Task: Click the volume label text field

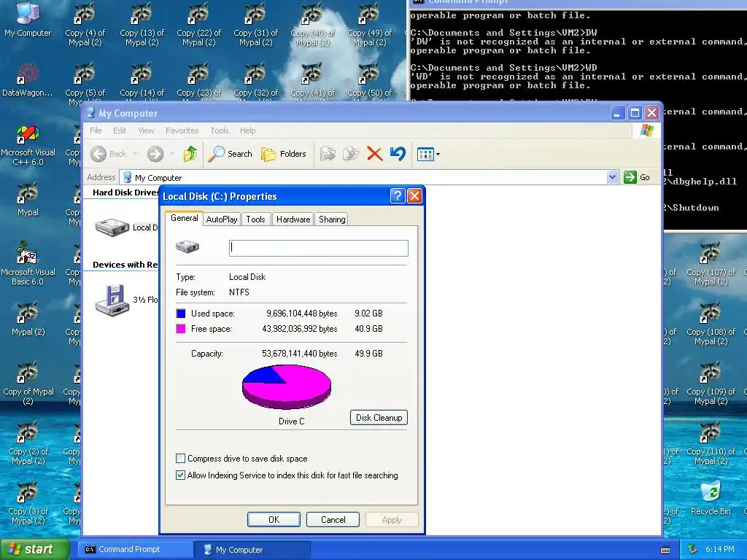Action: 318,248
